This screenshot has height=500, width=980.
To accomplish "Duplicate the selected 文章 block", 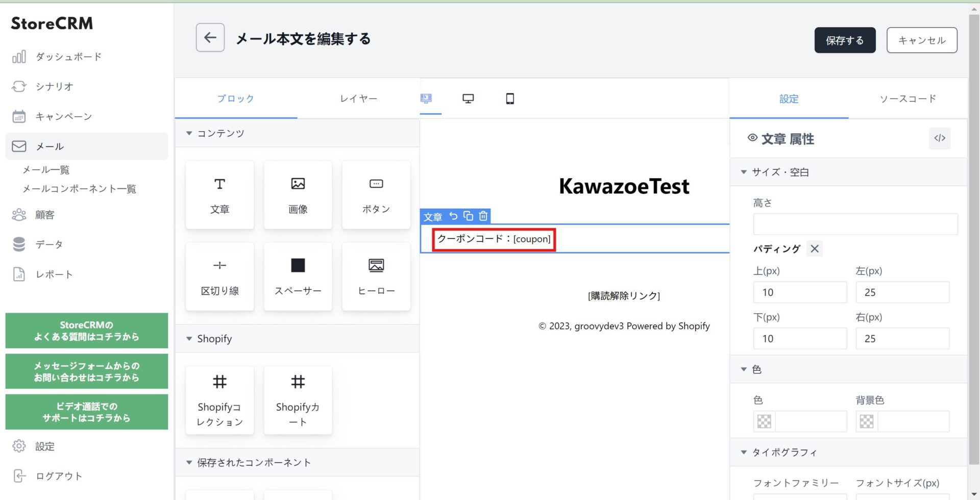I will coord(468,216).
